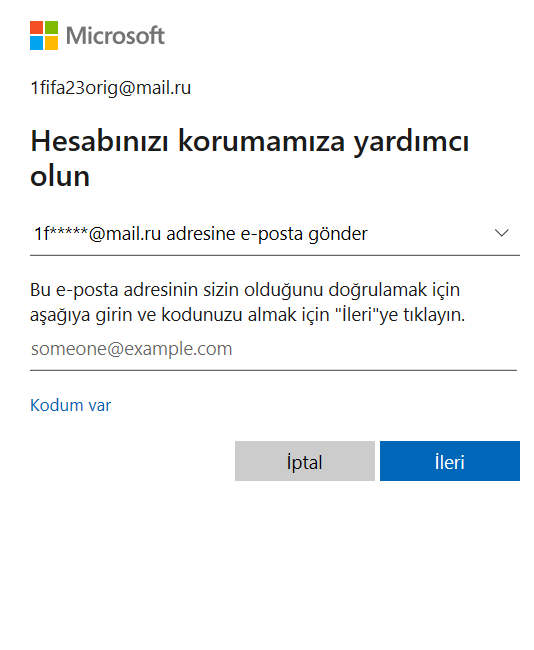Click the gray İptal button
The height and width of the screenshot is (650, 534).
(x=305, y=461)
